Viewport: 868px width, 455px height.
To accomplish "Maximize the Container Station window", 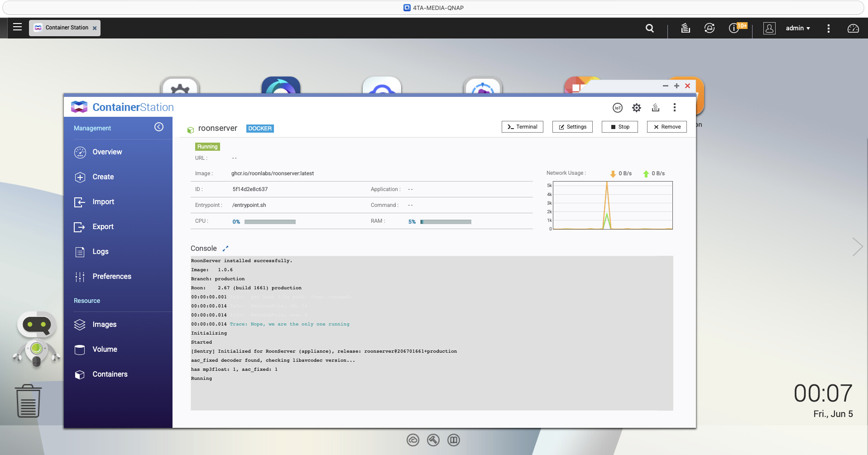I will (x=676, y=86).
